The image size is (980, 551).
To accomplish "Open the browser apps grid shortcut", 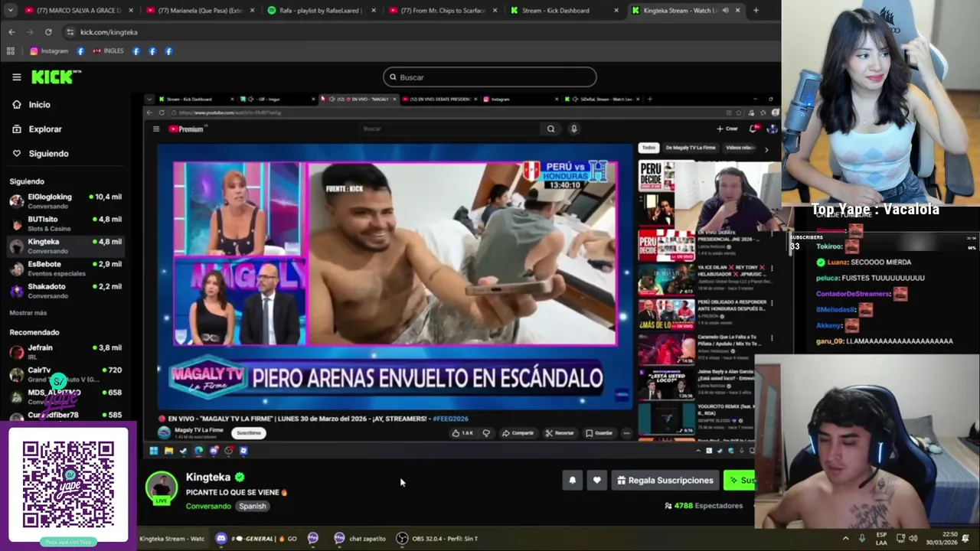I will click(11, 51).
